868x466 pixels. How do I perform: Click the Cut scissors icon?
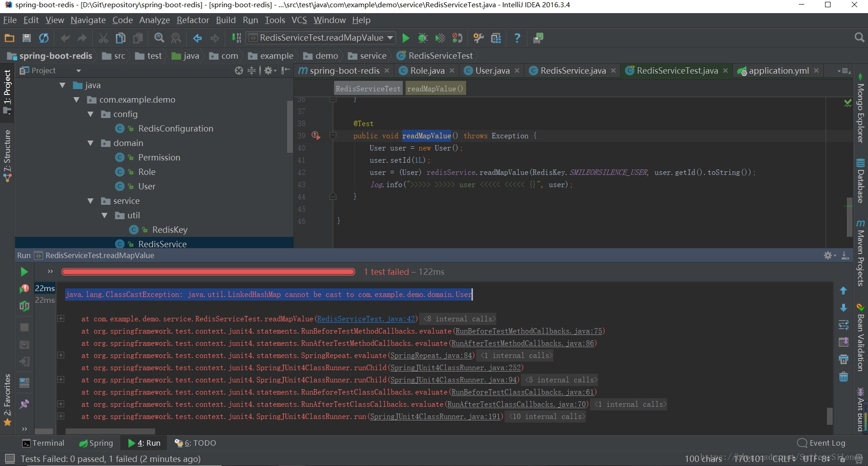[104, 38]
